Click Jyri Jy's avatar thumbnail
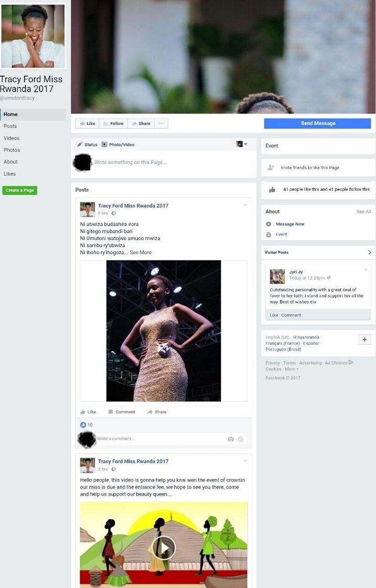This screenshot has height=588, width=376. click(x=277, y=276)
